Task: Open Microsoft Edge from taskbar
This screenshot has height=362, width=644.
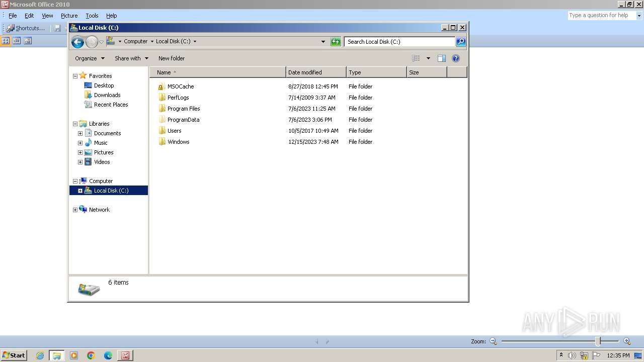Action: [x=108, y=355]
